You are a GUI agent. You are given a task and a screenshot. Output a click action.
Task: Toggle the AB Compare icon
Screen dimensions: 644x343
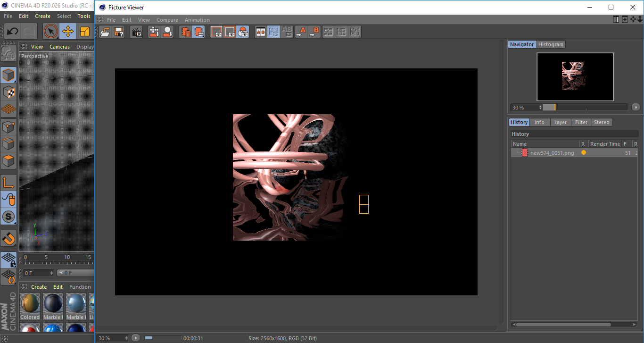tap(260, 32)
